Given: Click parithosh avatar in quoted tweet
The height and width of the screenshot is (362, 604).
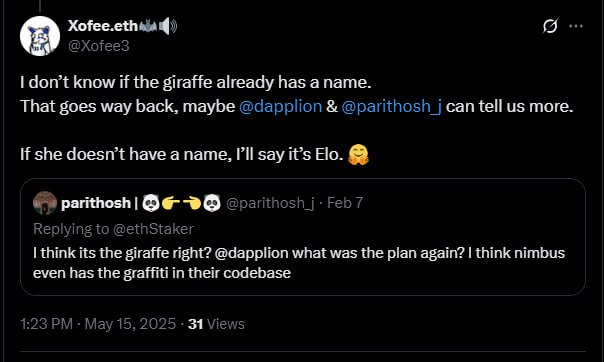Looking at the screenshot, I should coord(45,203).
